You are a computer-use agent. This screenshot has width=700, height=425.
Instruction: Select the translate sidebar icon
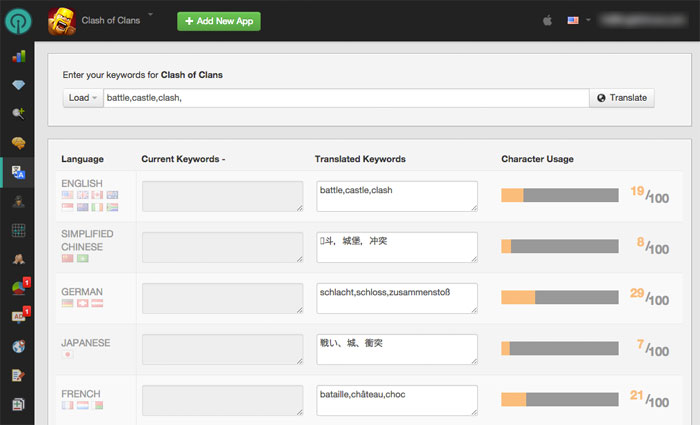18,172
